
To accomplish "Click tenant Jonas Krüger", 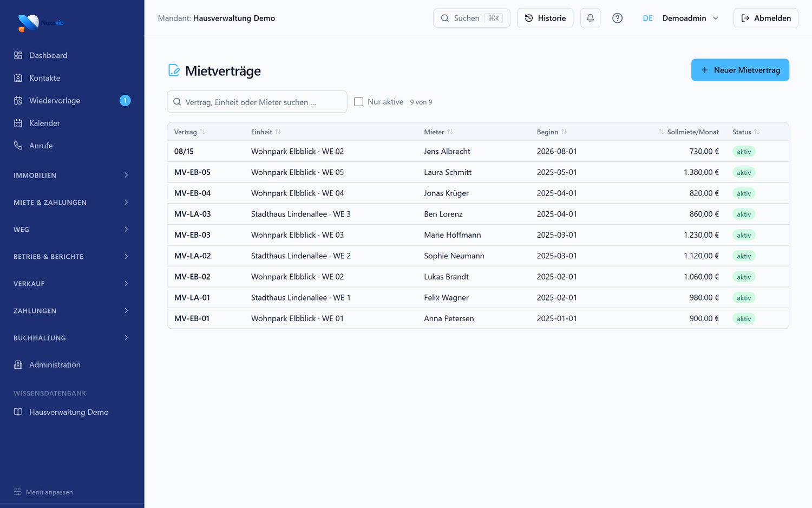I will tap(446, 193).
